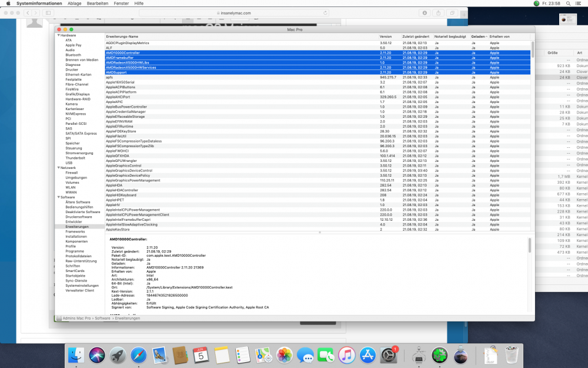Select WLAN under Netzwerk

[x=71, y=187]
